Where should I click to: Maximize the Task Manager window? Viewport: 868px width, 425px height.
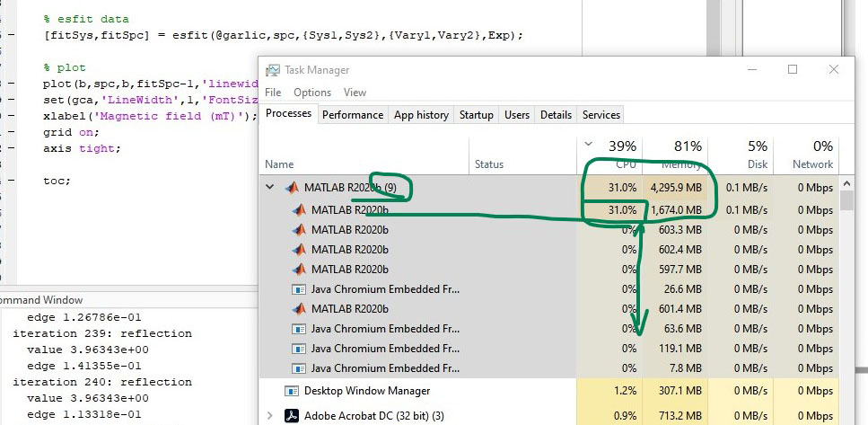click(x=793, y=69)
